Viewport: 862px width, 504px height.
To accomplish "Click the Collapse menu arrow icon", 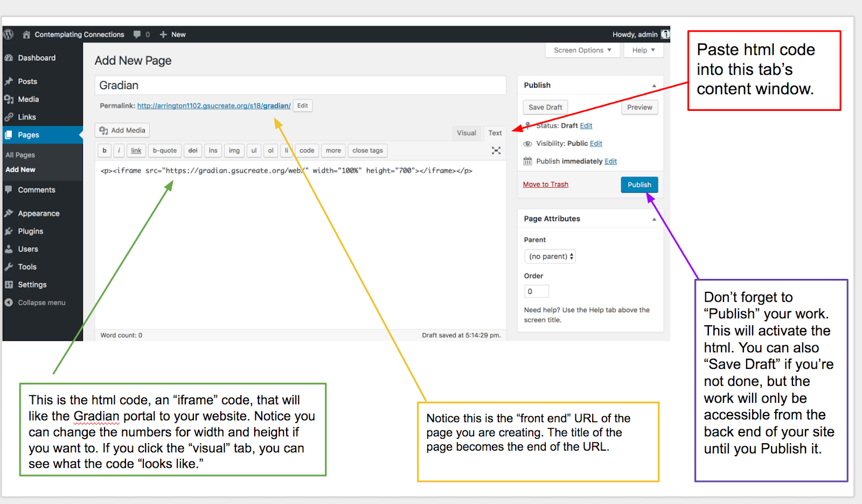I will point(9,303).
